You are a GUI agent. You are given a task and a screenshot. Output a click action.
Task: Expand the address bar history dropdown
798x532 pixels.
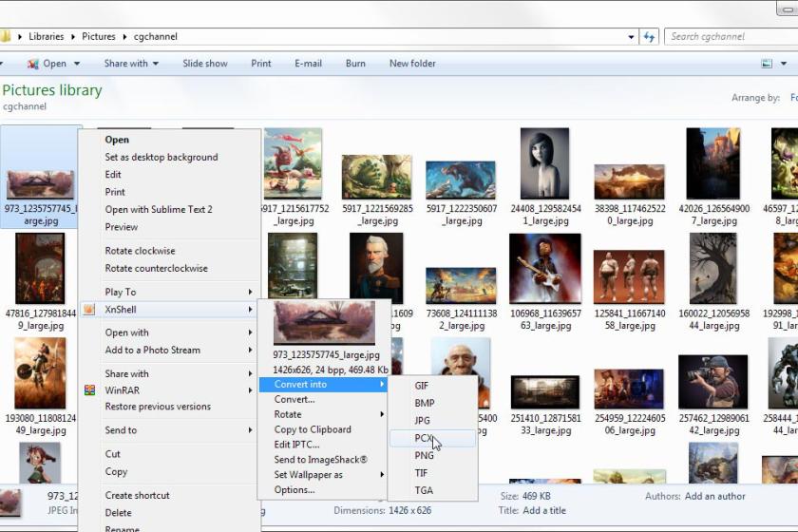click(631, 37)
